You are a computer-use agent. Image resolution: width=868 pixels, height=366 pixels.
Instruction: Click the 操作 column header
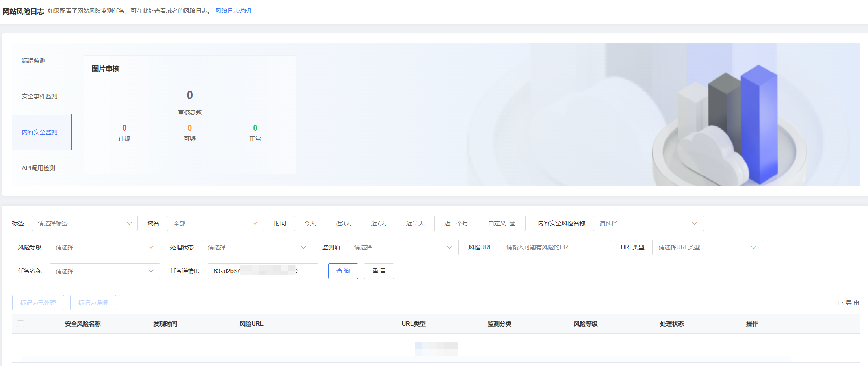(x=752, y=324)
